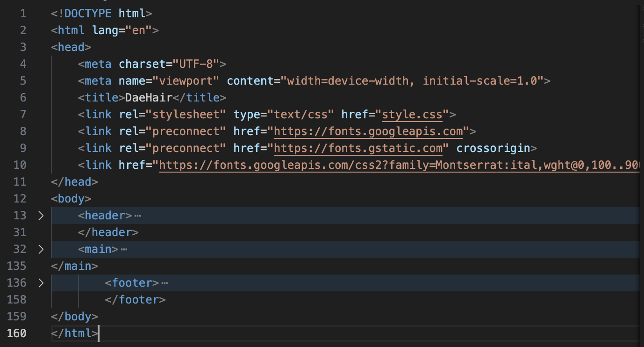This screenshot has height=347, width=644.
Task: Click the DOCTYPE keyword on line 1
Action: [88, 14]
